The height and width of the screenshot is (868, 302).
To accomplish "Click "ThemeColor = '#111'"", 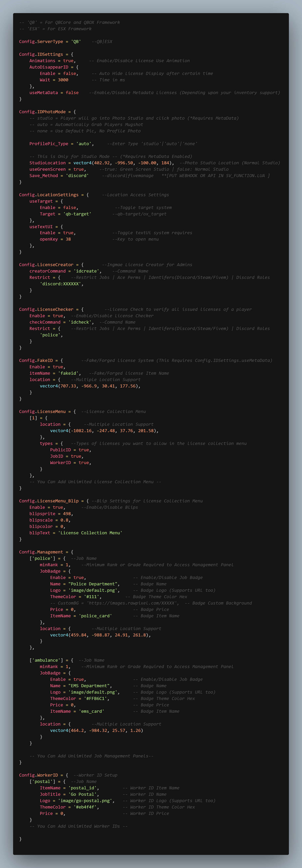I will point(74,597).
